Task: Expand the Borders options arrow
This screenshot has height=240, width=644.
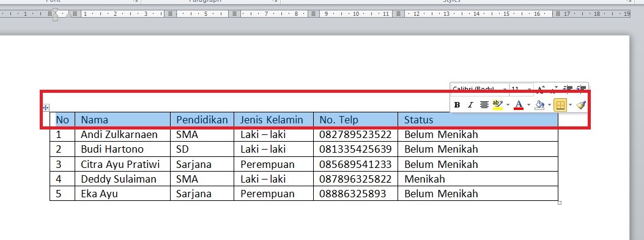Action: (x=570, y=105)
